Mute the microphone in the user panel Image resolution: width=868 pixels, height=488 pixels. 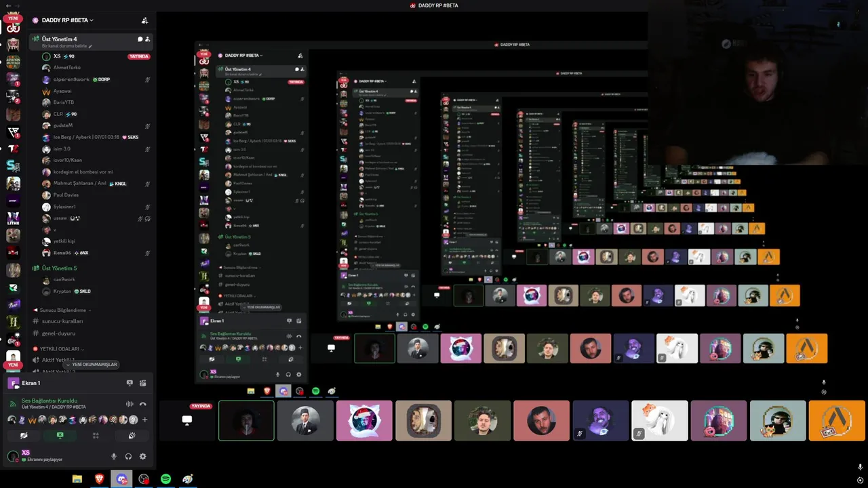pos(114,457)
